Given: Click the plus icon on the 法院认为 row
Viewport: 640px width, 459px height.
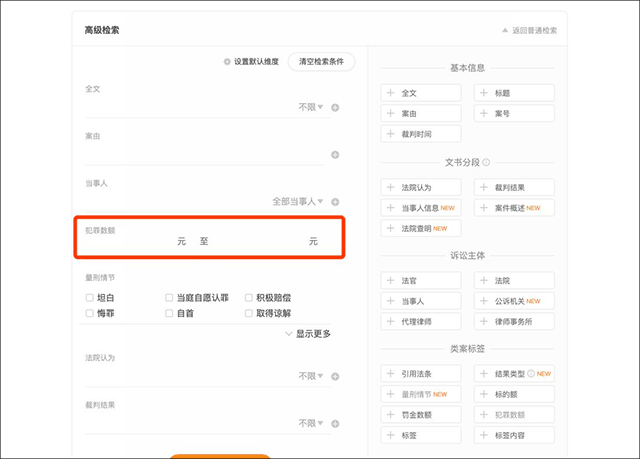Looking at the screenshot, I should 335,377.
